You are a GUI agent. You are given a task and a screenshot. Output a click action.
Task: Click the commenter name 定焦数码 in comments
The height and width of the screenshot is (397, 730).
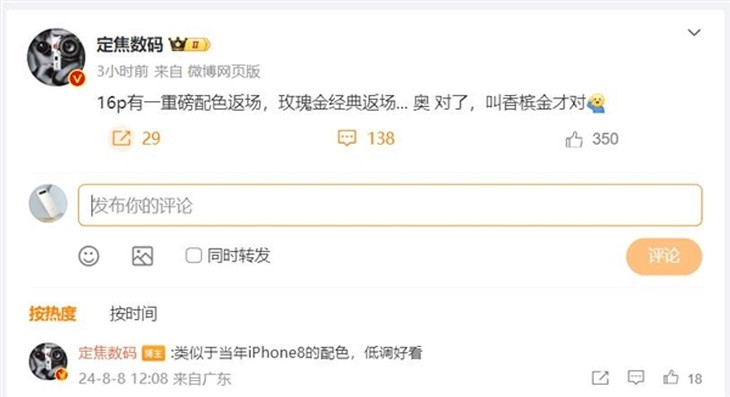[107, 353]
